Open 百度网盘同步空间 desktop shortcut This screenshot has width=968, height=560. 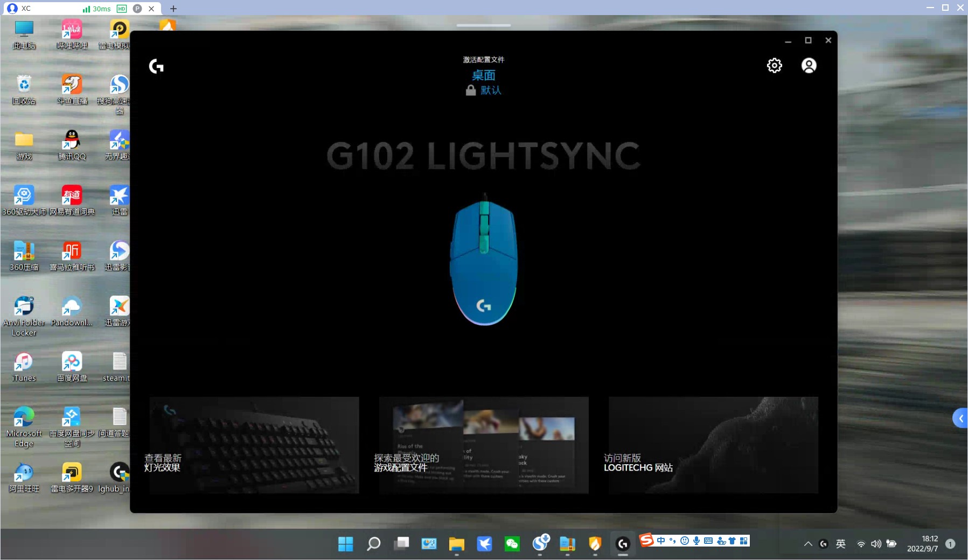[x=72, y=427]
